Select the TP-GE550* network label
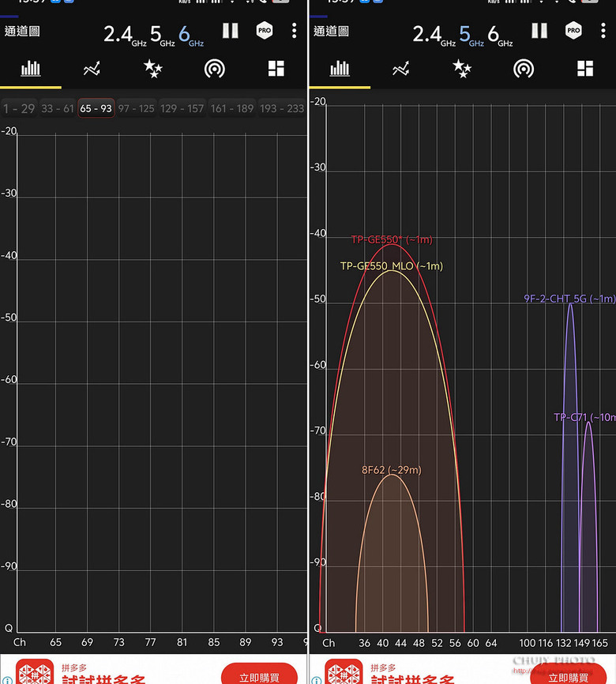Screen dimensions: 616x684 point(392,239)
